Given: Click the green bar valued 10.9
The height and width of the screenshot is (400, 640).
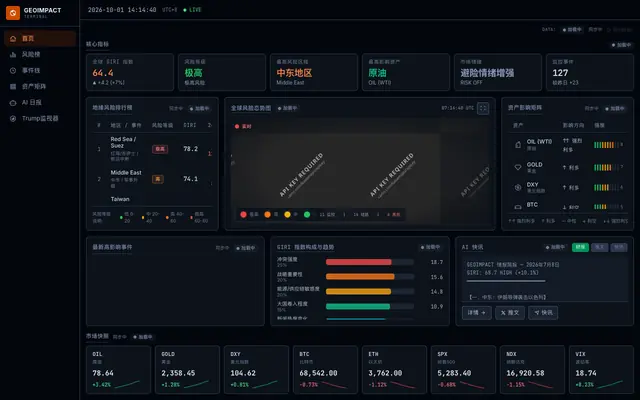Looking at the screenshot, I should pyautogui.click(x=358, y=307).
